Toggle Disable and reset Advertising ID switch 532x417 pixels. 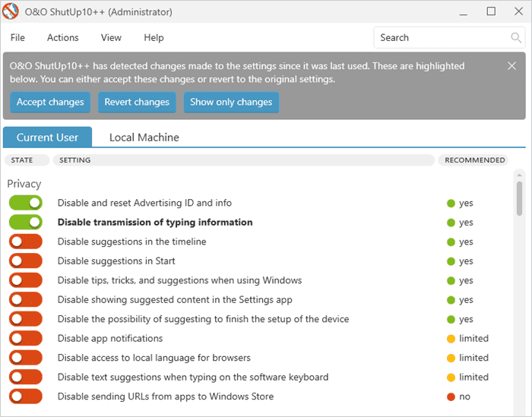click(x=26, y=203)
